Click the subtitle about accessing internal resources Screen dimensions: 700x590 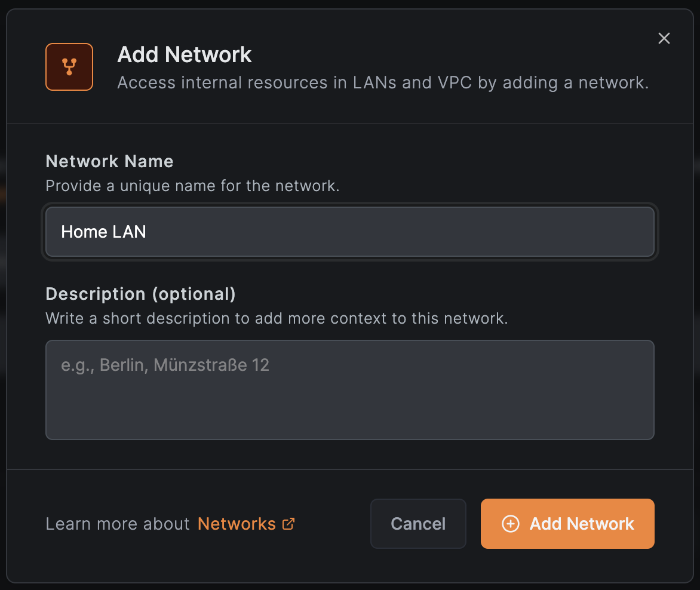click(383, 82)
